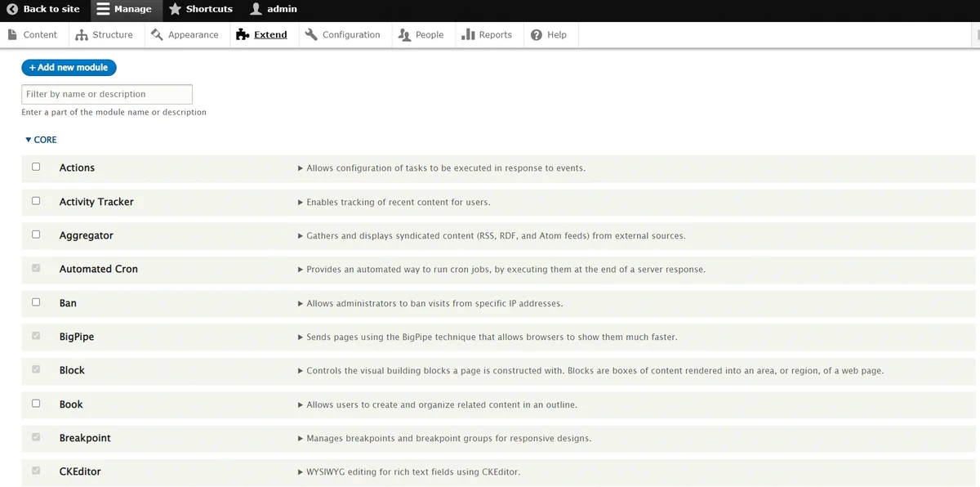980x487 pixels.
Task: Expand the Ban module description
Action: click(430, 303)
